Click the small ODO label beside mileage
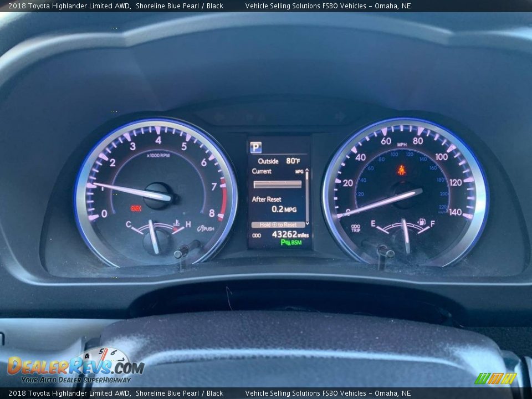This screenshot has width=532, height=399. click(257, 235)
